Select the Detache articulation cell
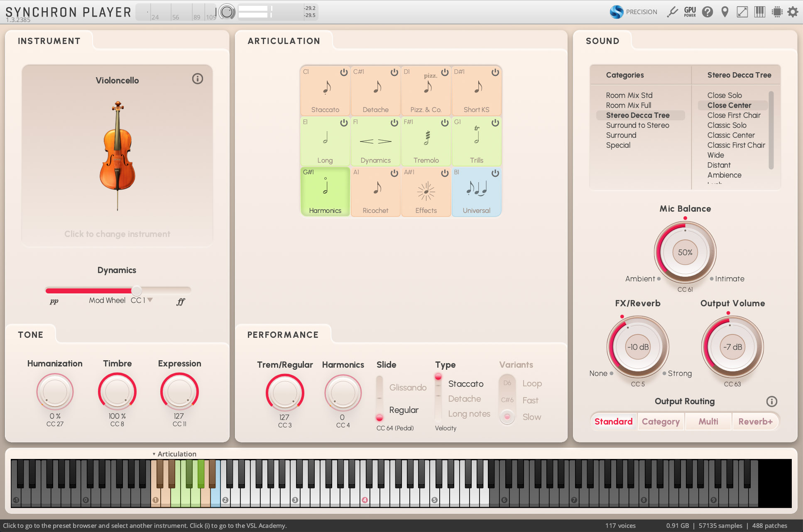Viewport: 803px width, 532px height. [376, 91]
